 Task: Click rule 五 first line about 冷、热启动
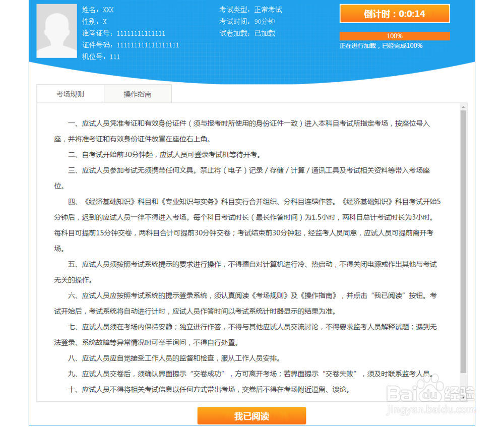click(253, 264)
